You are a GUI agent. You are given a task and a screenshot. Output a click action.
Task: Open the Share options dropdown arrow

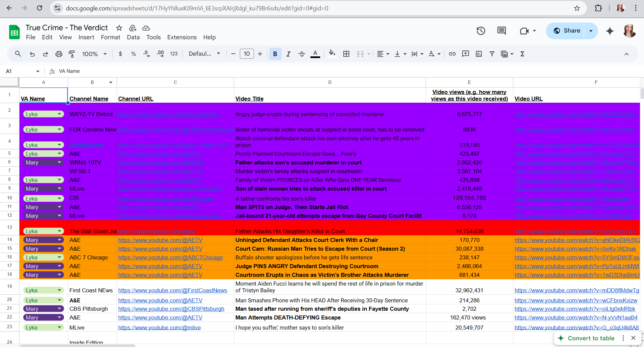(x=591, y=31)
